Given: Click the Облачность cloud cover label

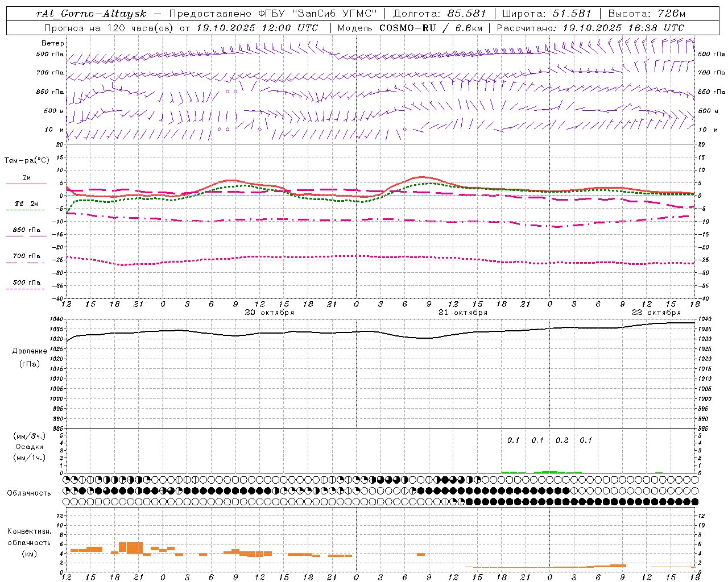Looking at the screenshot, I should [29, 493].
